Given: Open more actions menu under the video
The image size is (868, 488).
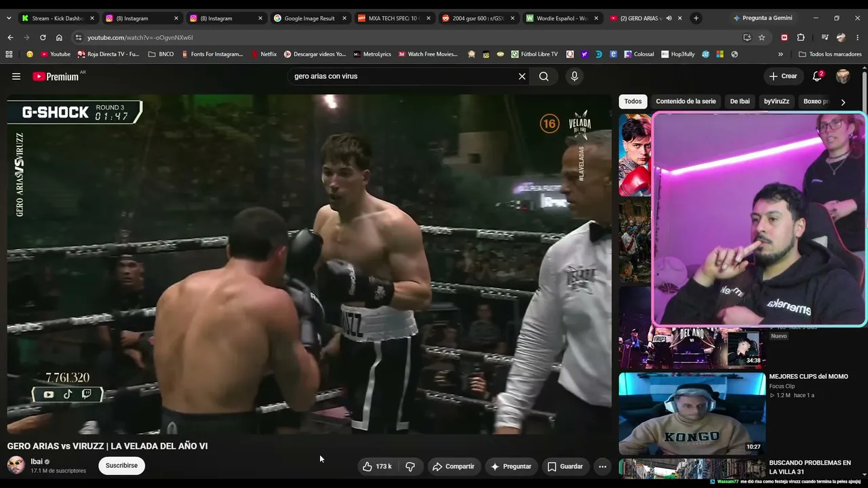Looking at the screenshot, I should tap(602, 466).
